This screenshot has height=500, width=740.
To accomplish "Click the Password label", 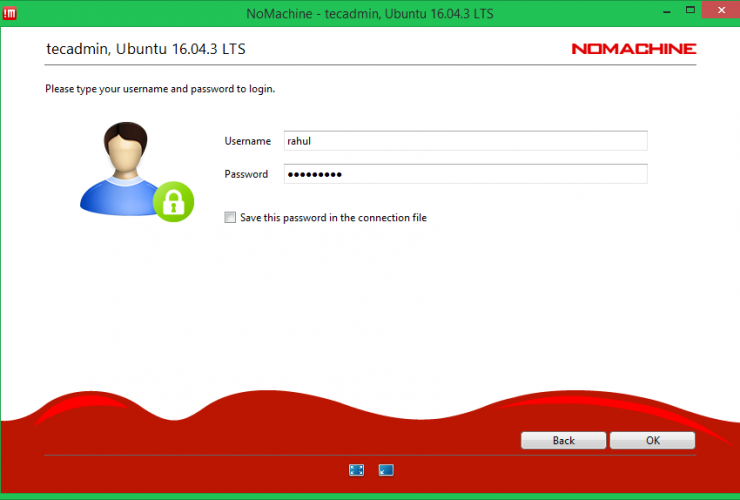I will (x=246, y=174).
